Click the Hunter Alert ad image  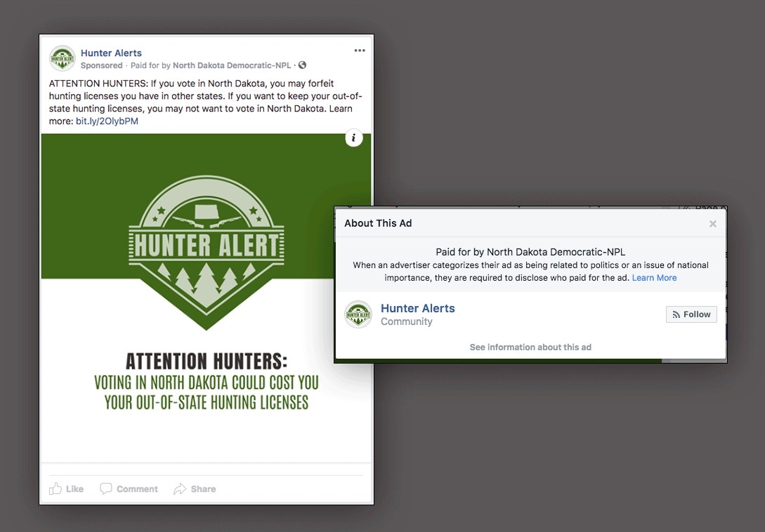(206, 298)
